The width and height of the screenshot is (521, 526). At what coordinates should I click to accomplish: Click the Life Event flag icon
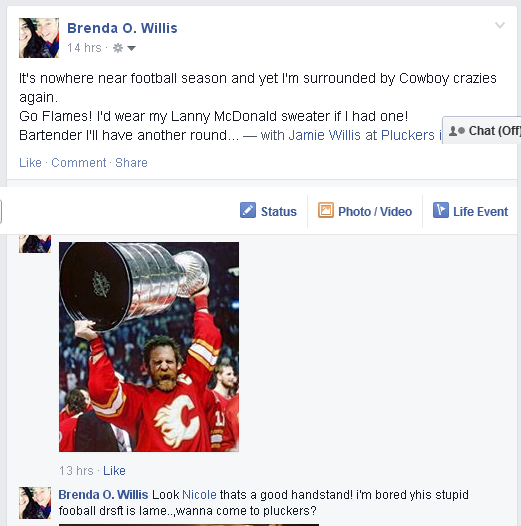click(440, 210)
